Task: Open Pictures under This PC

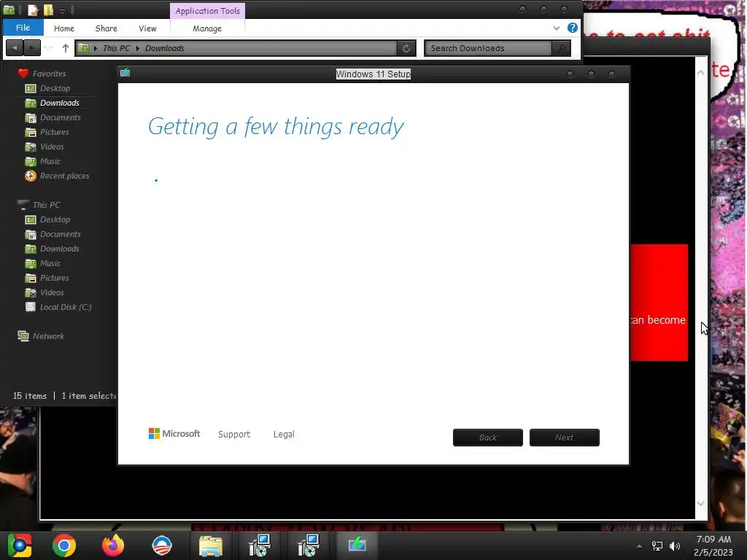Action: 54,278
